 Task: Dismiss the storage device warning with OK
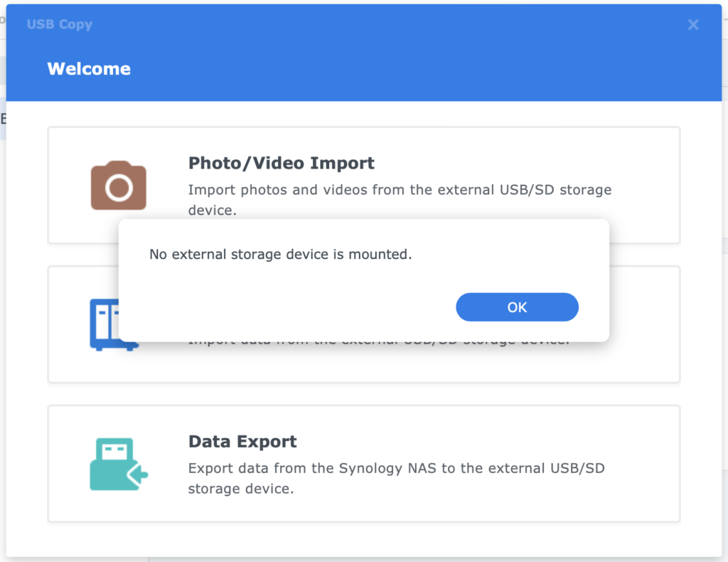click(x=517, y=307)
